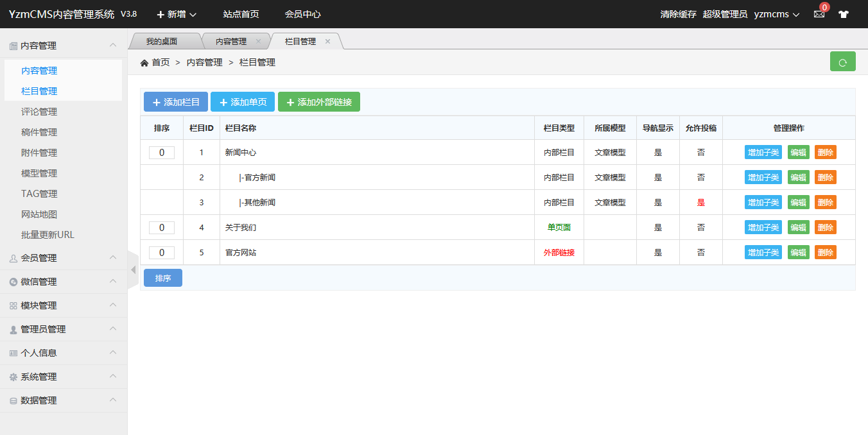Viewport: 868px width, 435px height.
Task: Open the yzmcms user dropdown menu
Action: coord(776,14)
